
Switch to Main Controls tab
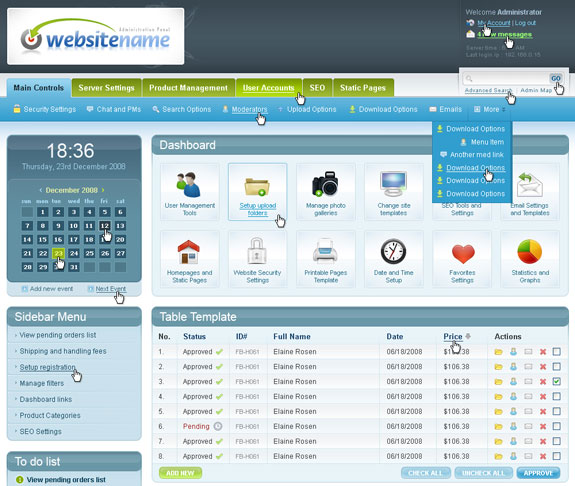tap(39, 88)
